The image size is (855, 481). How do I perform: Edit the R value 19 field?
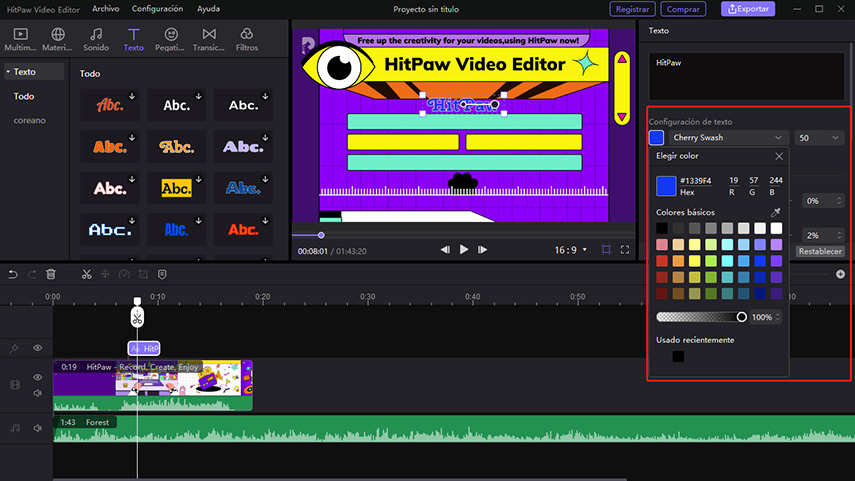click(x=733, y=180)
